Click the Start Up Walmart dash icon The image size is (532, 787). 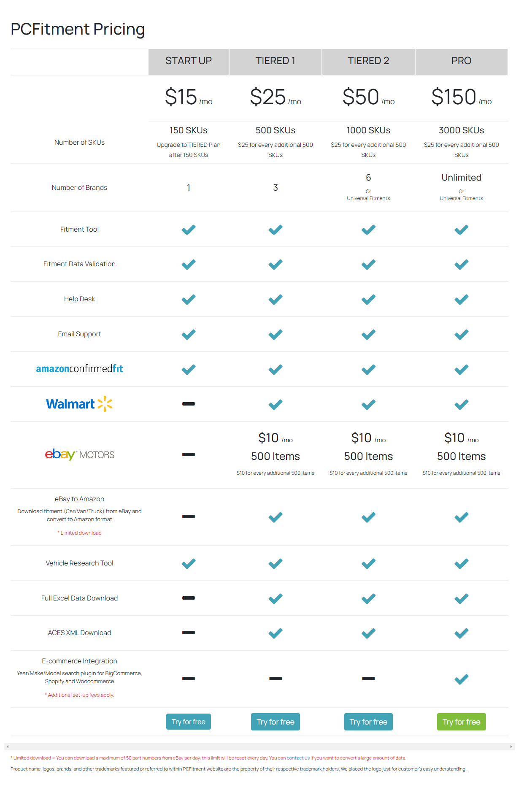click(x=189, y=404)
